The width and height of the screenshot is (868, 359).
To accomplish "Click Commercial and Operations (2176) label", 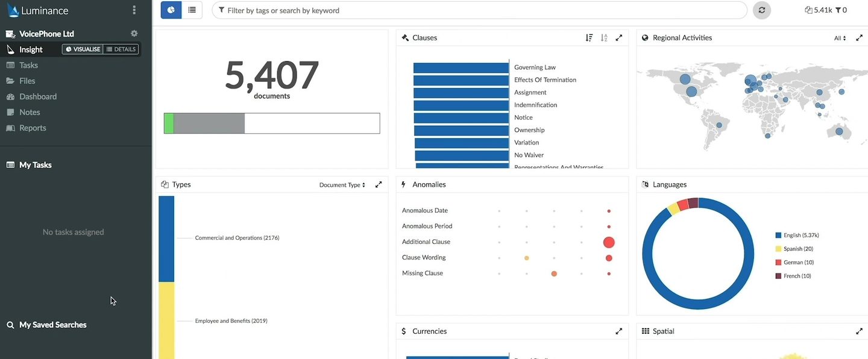I will [x=237, y=238].
